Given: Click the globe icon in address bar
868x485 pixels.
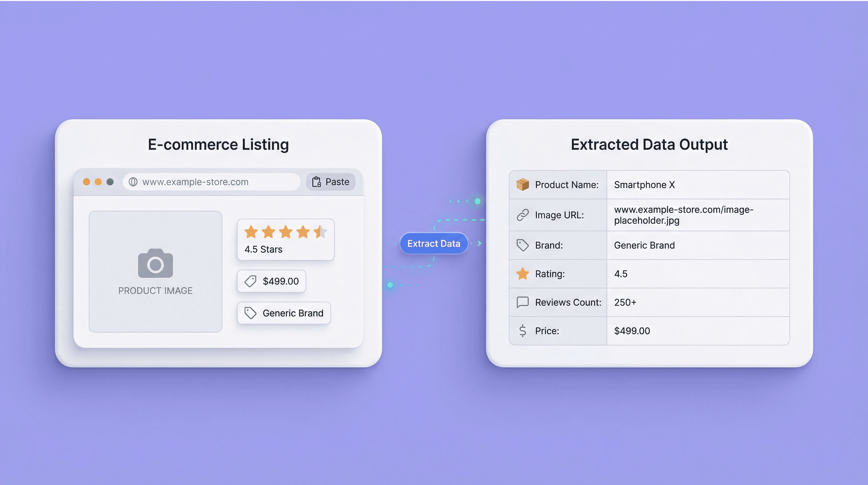Looking at the screenshot, I should 133,182.
